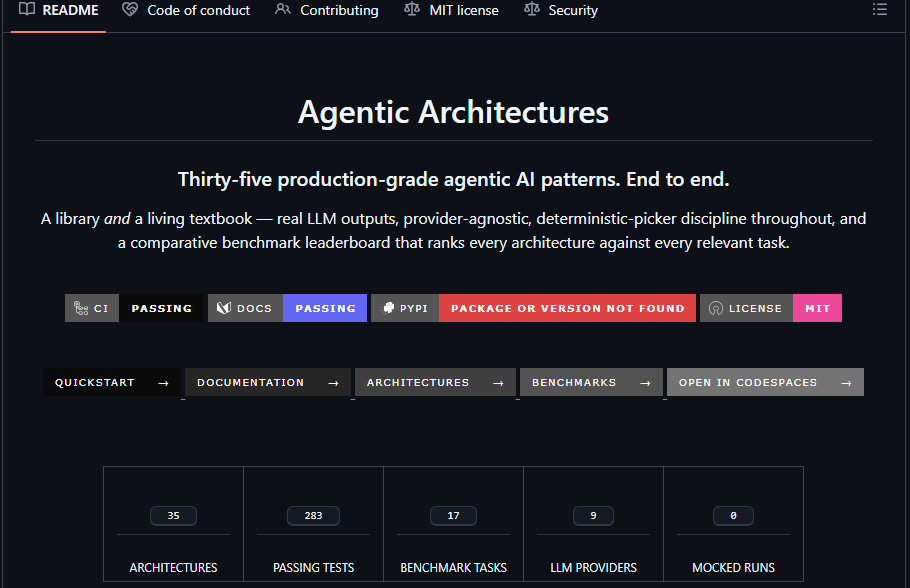
Task: Click the README book icon
Action: click(x=27, y=9)
